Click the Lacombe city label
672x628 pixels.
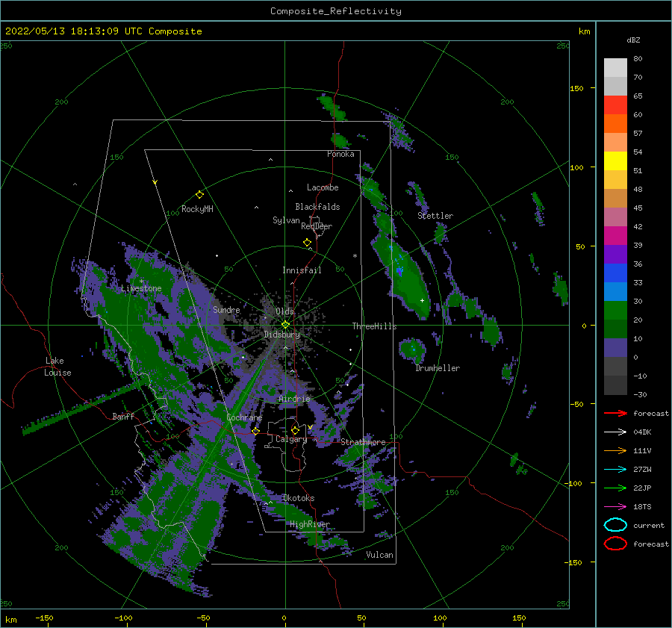[323, 187]
